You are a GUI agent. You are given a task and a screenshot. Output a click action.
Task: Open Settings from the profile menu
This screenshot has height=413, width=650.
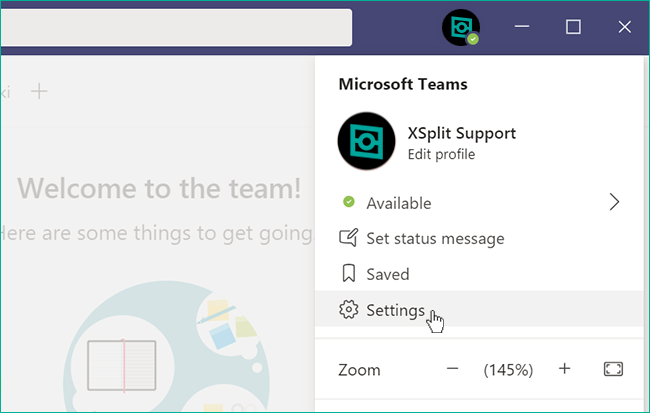479,309
